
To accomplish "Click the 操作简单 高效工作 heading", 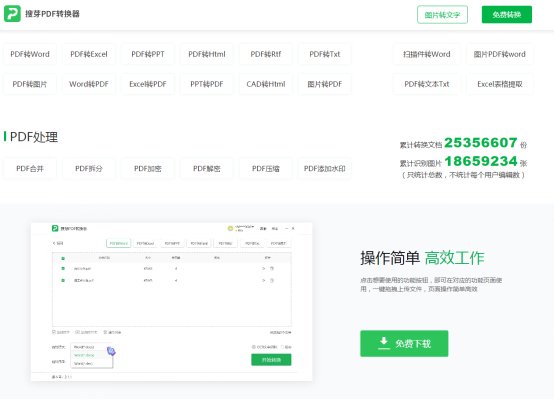I will tap(422, 258).
